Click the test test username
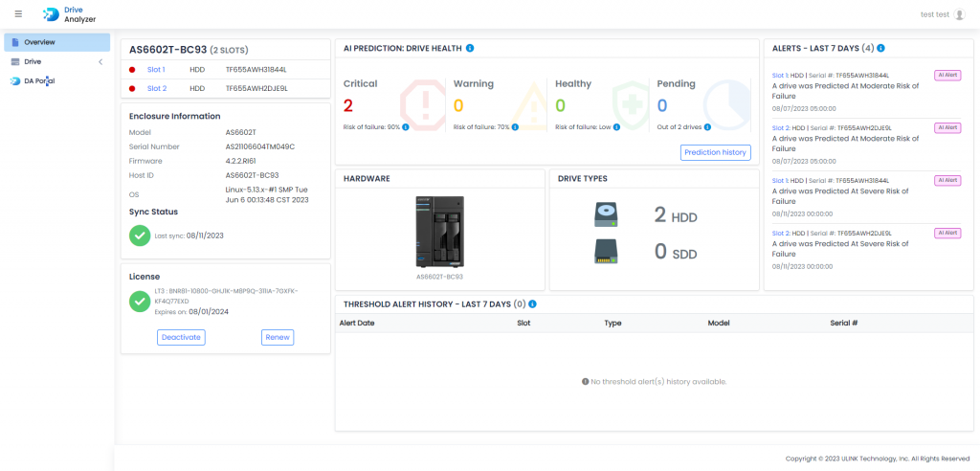This screenshot has height=471, width=980. coord(935,14)
